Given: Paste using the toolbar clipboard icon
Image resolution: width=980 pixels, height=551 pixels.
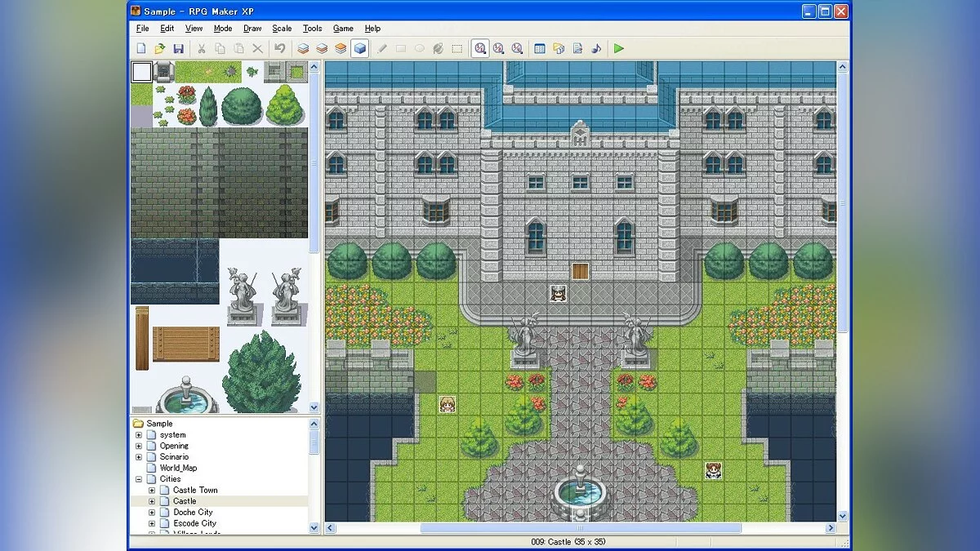Looking at the screenshot, I should [x=238, y=49].
